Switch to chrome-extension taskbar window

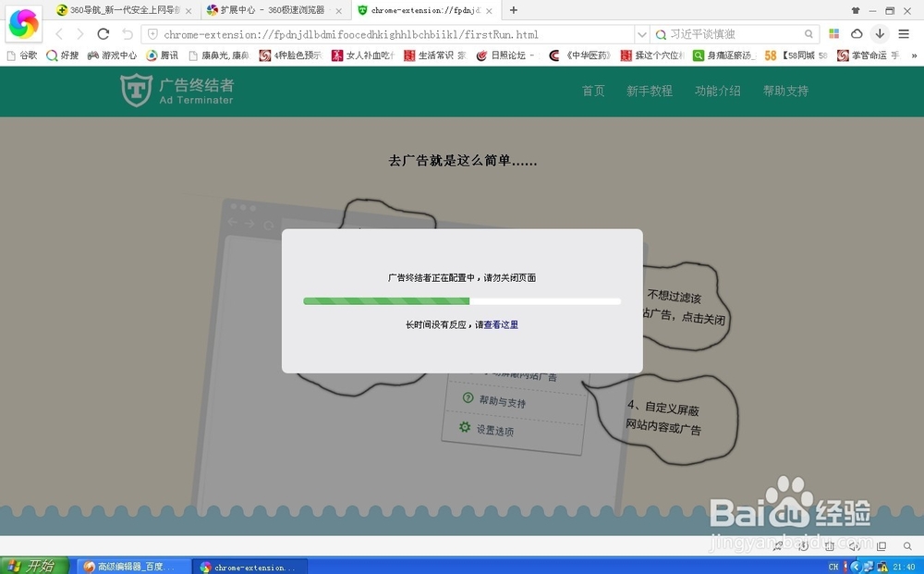pos(251,567)
